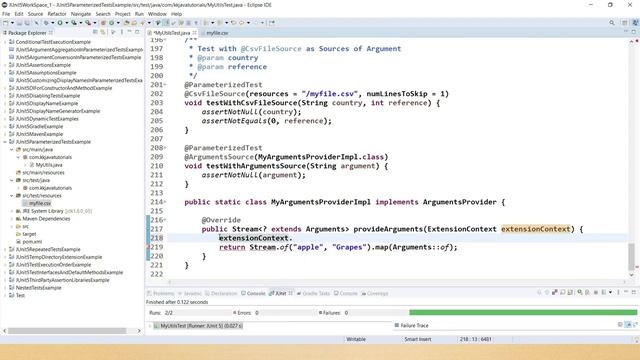Click Previous Failed Test arrow in JUnit view

point(547,293)
